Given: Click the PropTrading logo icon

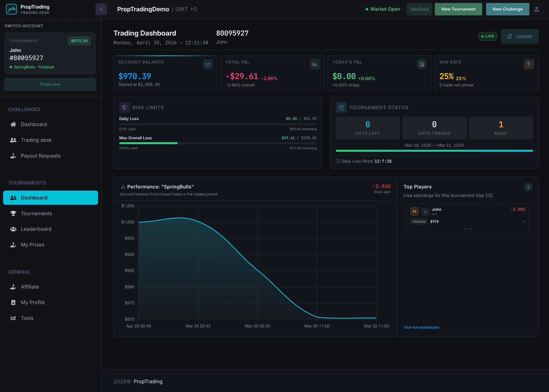Looking at the screenshot, I should tap(11, 9).
